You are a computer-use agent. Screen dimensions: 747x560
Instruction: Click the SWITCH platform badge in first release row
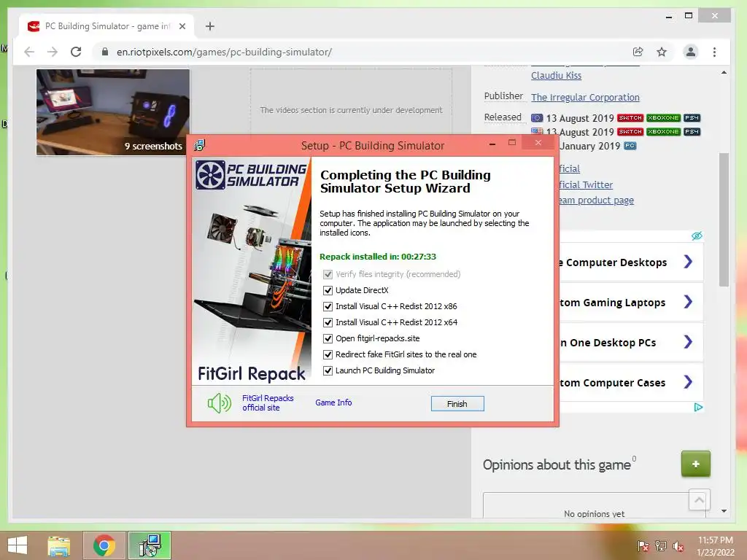630,117
